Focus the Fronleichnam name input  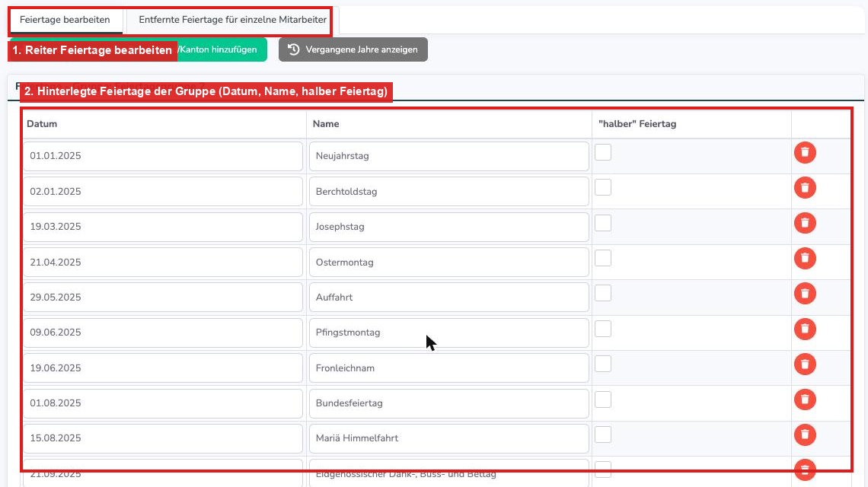click(x=449, y=368)
